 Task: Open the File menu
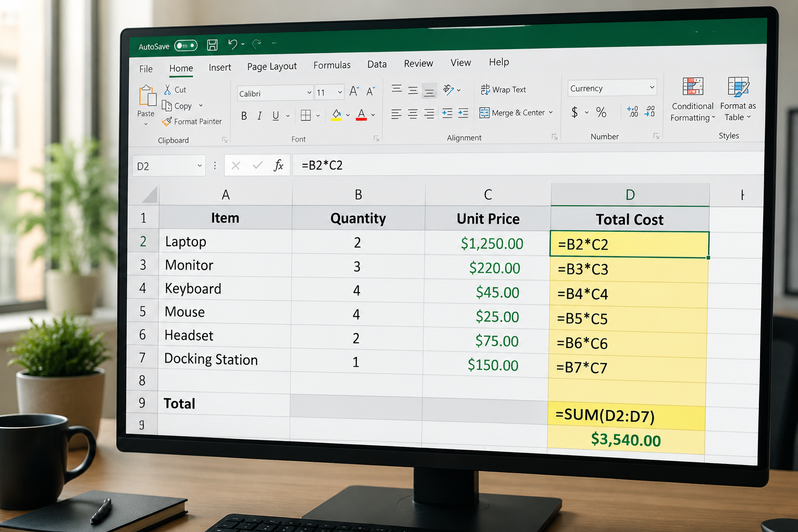pyautogui.click(x=146, y=69)
